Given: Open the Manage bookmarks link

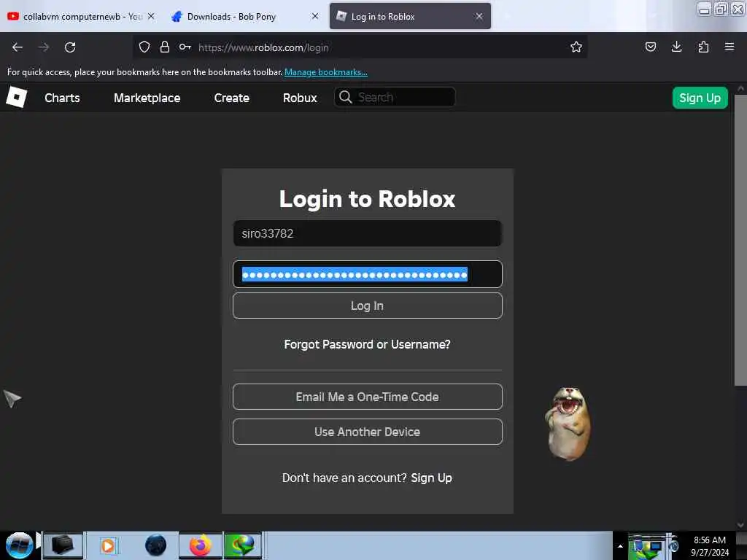Looking at the screenshot, I should click(326, 72).
